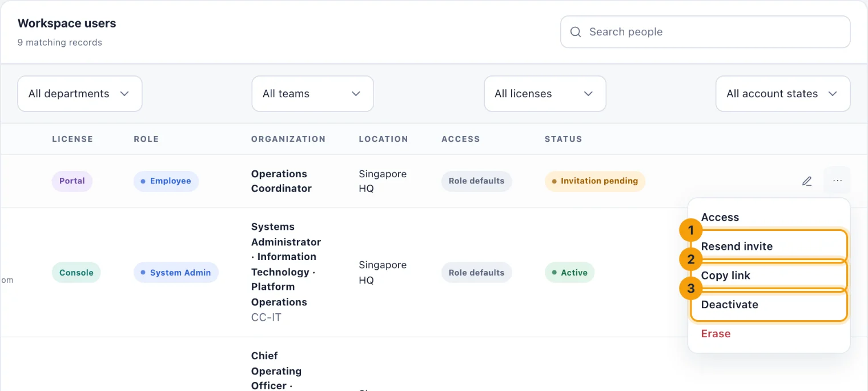868x391 pixels.
Task: Click Singapore HQ in Operations Coordinator row
Action: pyautogui.click(x=383, y=181)
